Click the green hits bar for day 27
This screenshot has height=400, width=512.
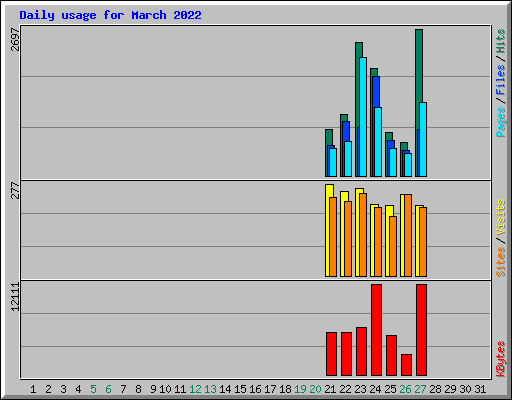[x=419, y=67]
